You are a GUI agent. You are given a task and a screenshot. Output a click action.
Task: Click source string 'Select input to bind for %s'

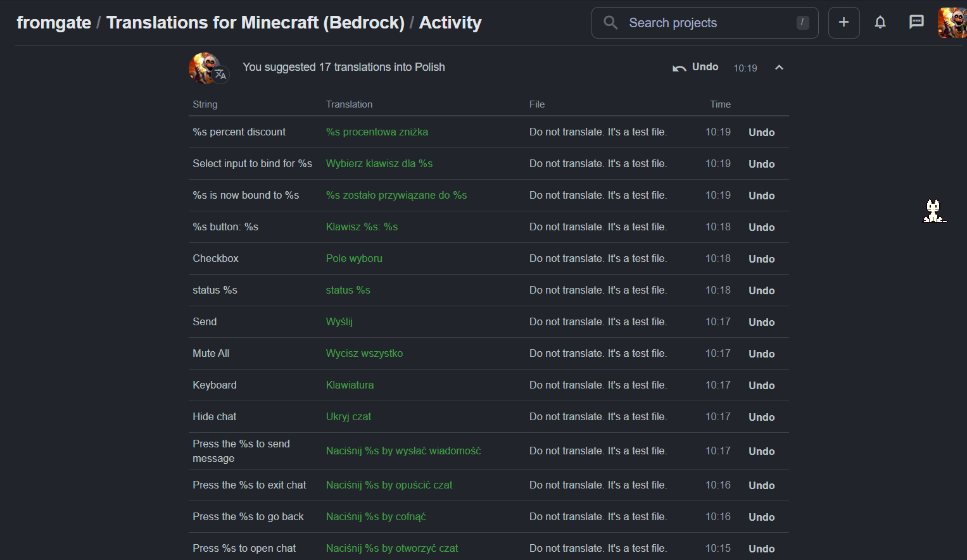pos(252,163)
